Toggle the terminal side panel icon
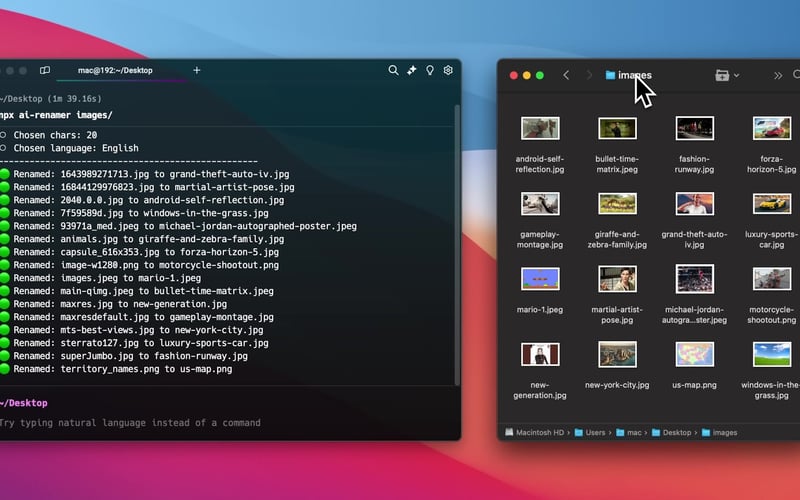Screen dimensions: 800x500 click(45, 70)
